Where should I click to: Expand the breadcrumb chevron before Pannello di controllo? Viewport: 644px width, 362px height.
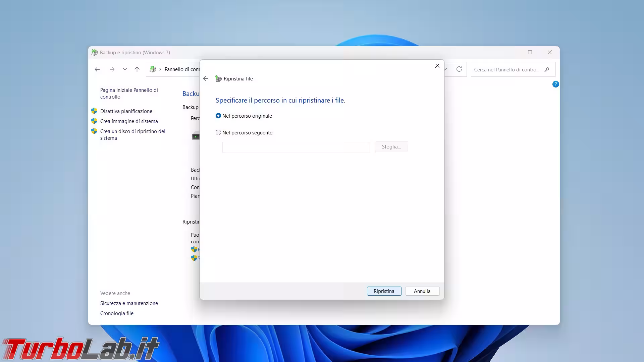tap(160, 69)
